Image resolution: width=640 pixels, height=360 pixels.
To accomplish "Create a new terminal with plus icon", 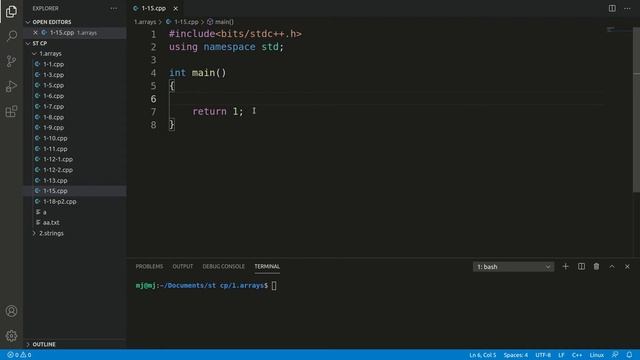I will click(x=565, y=267).
